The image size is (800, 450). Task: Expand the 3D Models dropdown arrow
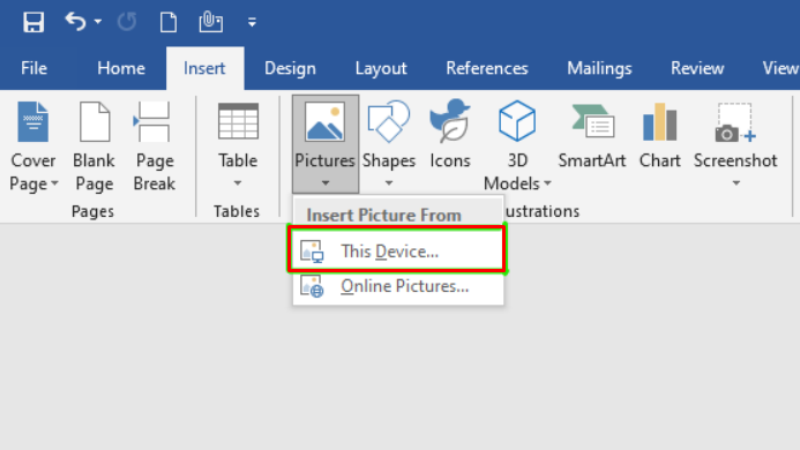point(547,183)
